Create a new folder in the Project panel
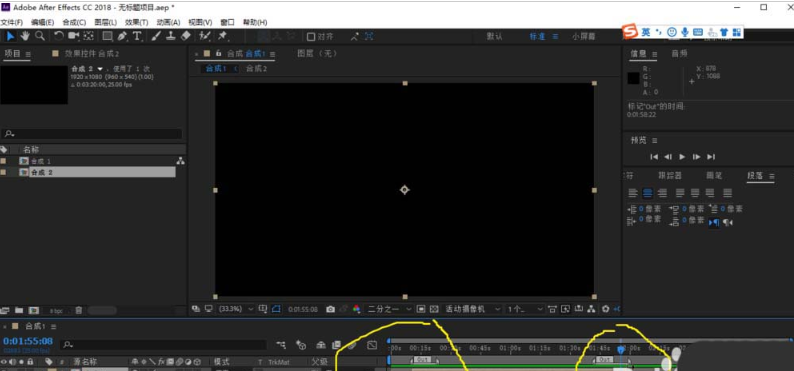This screenshot has width=794, height=371. coord(19,310)
